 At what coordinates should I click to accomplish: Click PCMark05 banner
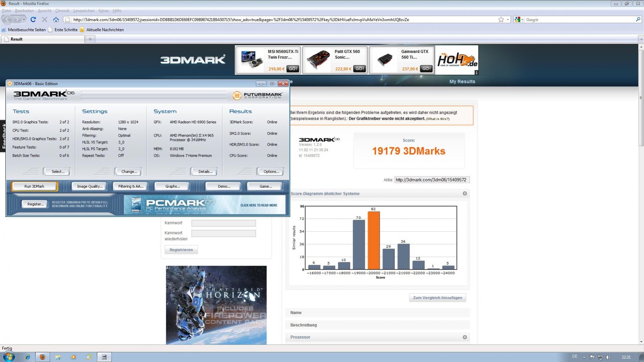coord(205,205)
